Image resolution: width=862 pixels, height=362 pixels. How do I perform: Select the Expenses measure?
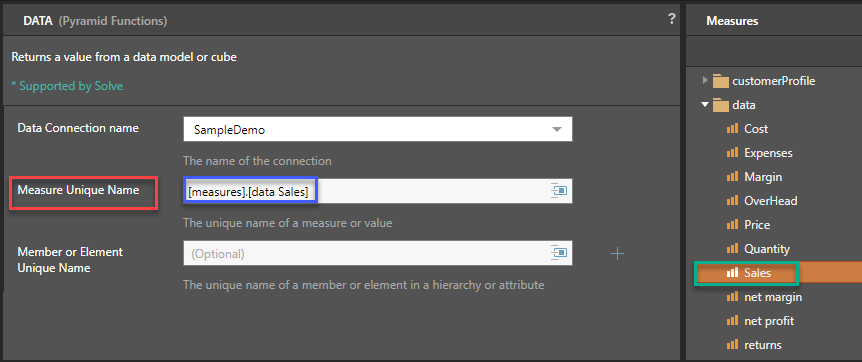coord(768,153)
